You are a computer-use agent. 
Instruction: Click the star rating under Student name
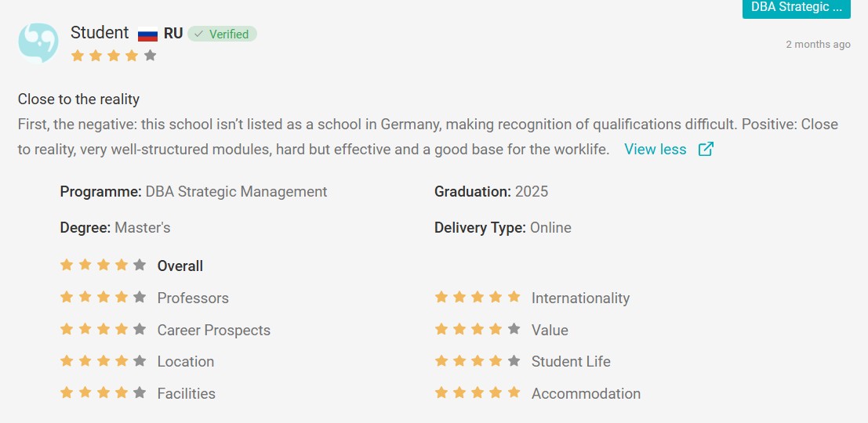click(x=114, y=56)
